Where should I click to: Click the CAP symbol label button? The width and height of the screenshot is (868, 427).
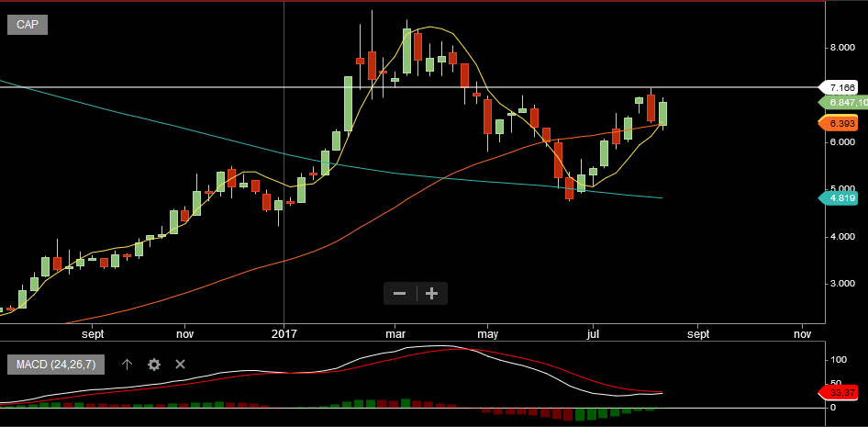(28, 25)
